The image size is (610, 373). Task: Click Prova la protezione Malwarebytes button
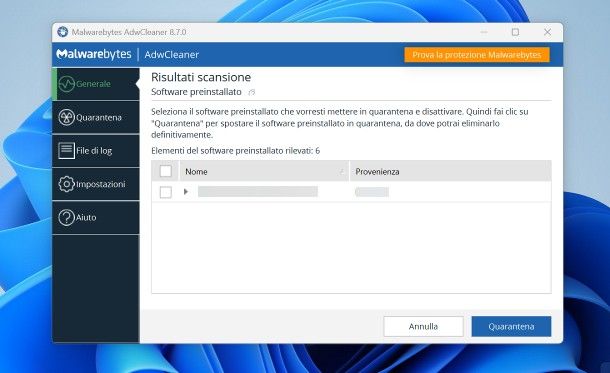[x=477, y=55]
